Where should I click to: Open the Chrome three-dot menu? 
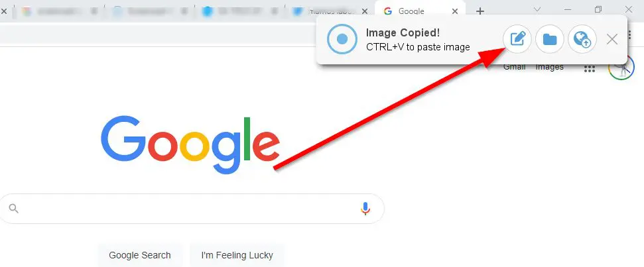[629, 35]
